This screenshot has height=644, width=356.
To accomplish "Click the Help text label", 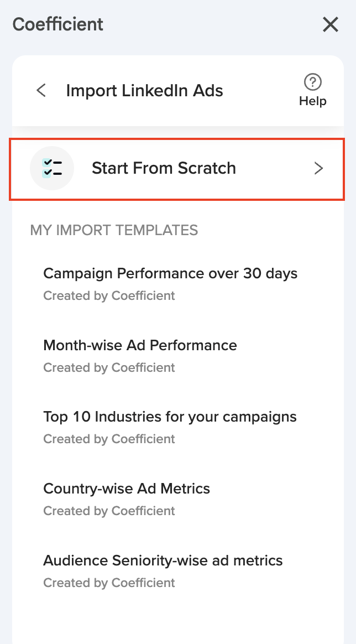I will point(313,101).
